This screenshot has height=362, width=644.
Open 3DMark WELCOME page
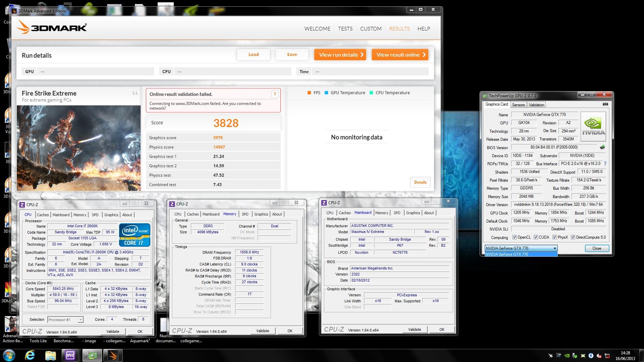click(317, 29)
